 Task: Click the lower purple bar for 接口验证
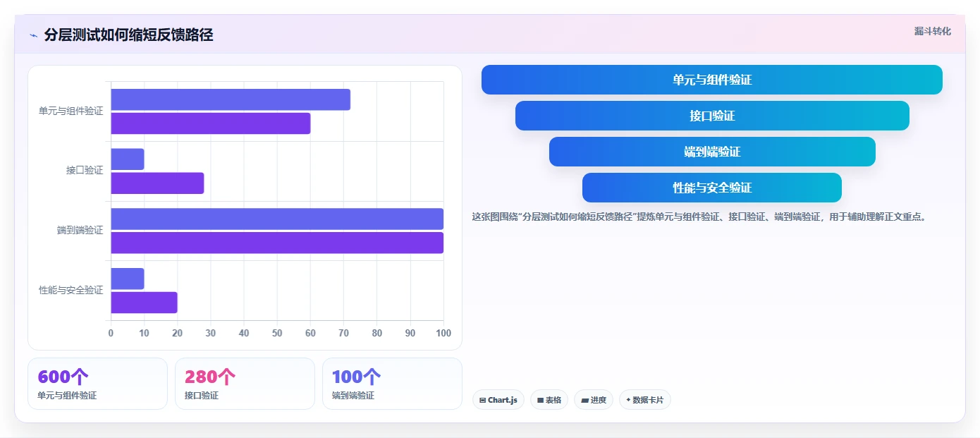click(157, 183)
